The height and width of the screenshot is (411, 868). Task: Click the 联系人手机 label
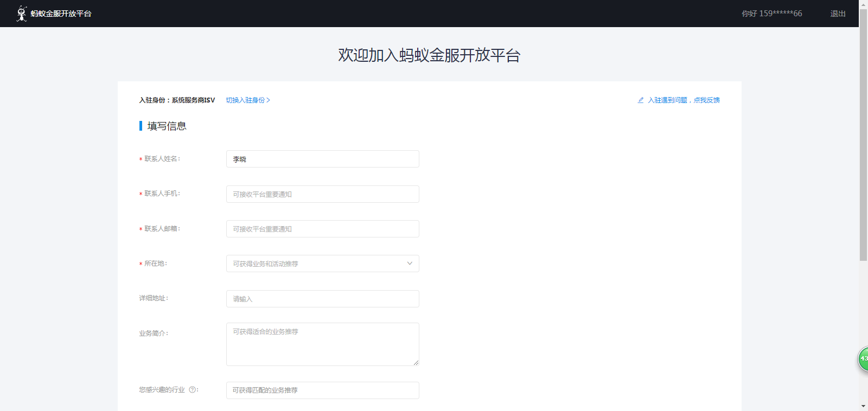click(162, 194)
